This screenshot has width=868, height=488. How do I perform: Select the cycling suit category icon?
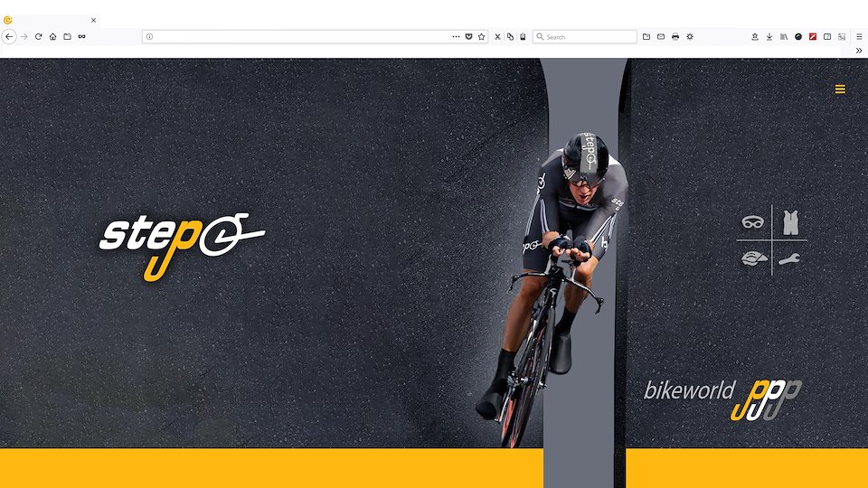[790, 222]
